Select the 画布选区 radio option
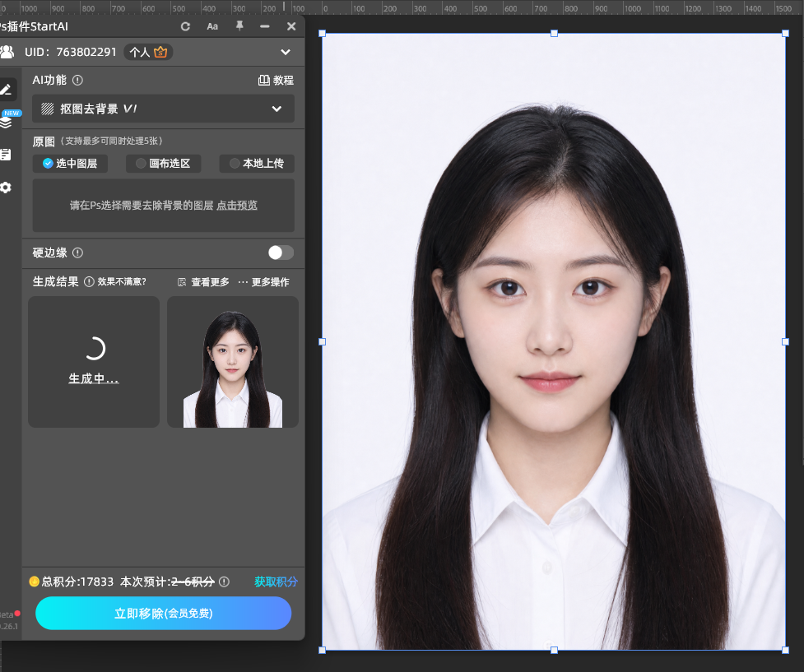This screenshot has height=672, width=804. click(164, 164)
